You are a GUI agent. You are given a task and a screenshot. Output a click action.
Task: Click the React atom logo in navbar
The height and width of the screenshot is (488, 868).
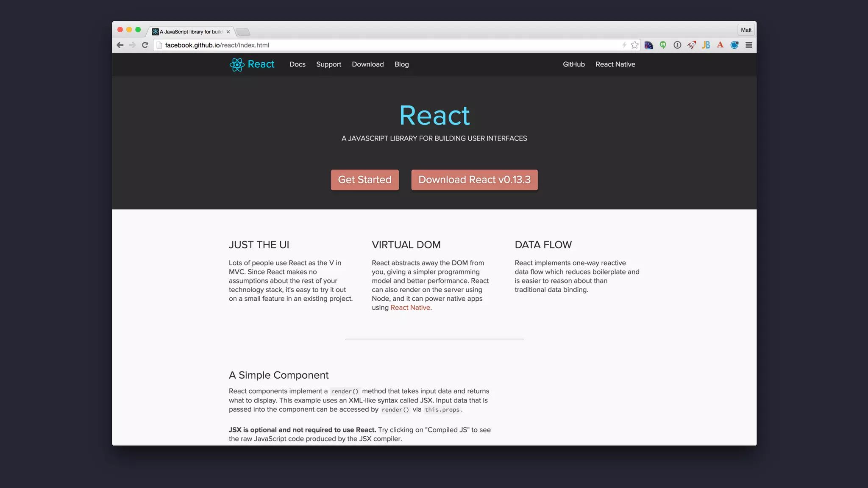pos(237,64)
